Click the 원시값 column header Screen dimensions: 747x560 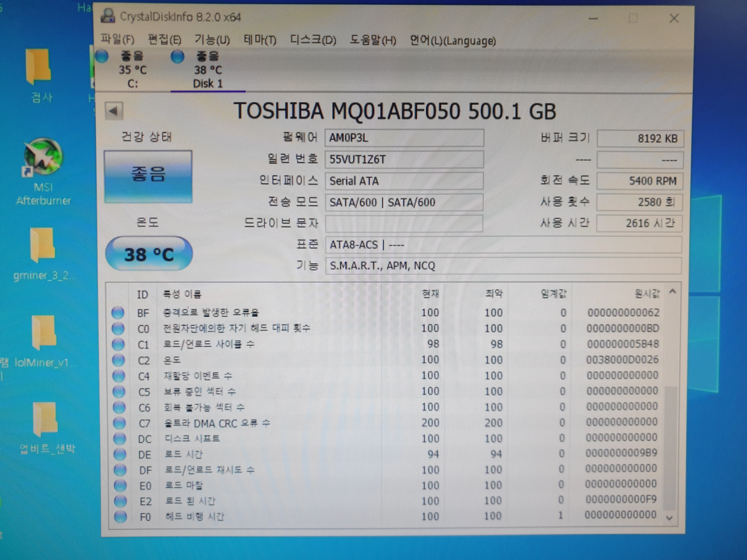(x=647, y=294)
